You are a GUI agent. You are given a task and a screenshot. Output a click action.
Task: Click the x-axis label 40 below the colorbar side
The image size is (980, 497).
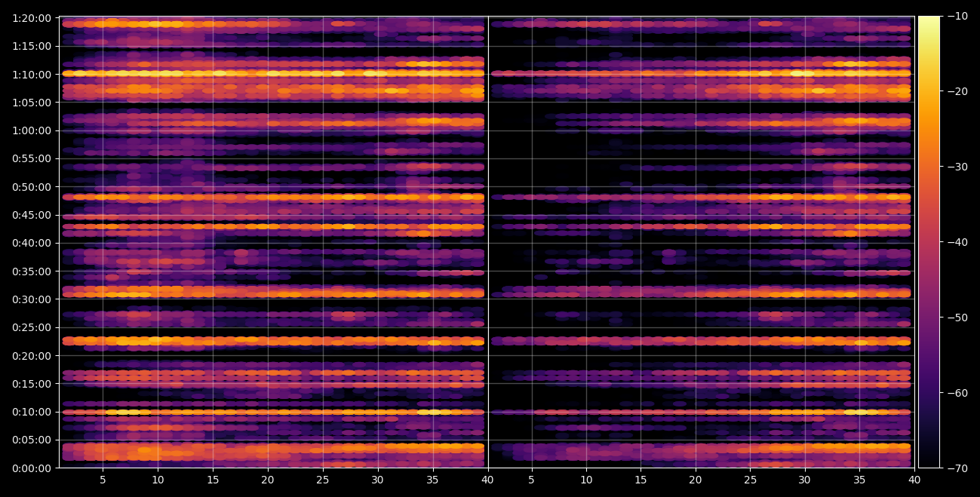point(914,480)
